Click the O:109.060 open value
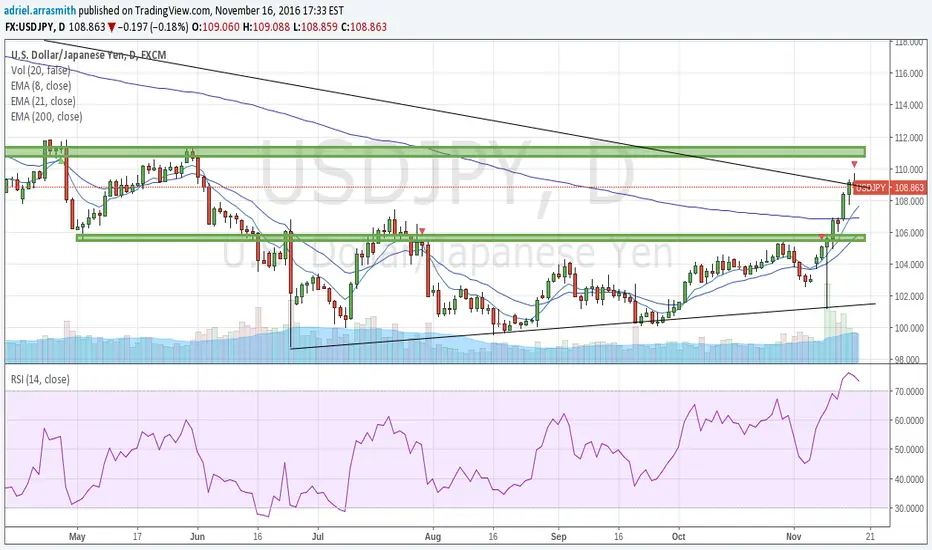932x550 pixels. point(216,27)
